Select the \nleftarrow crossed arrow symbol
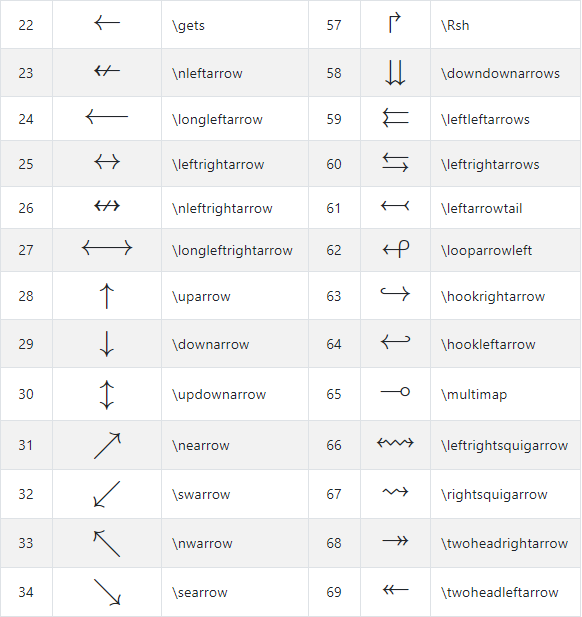The height and width of the screenshot is (617, 582). tap(107, 71)
